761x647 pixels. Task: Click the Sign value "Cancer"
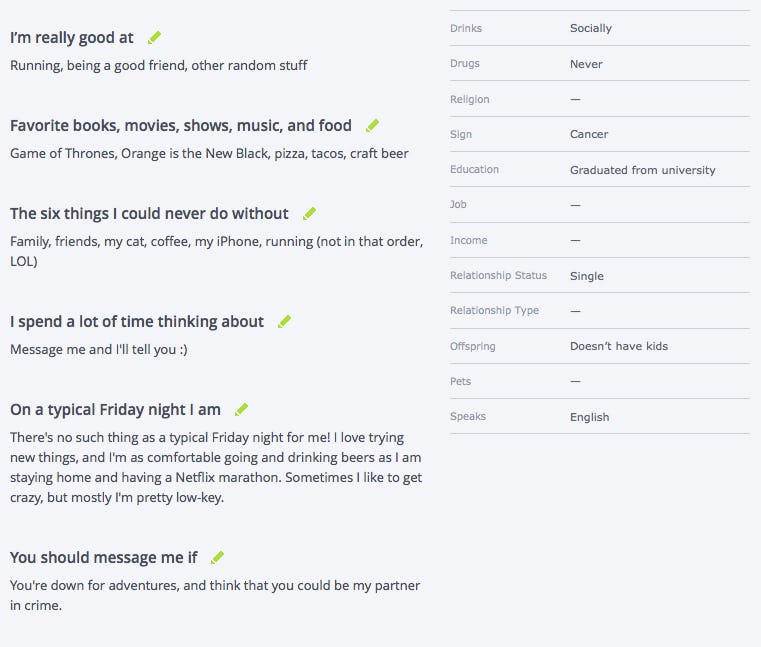(589, 134)
